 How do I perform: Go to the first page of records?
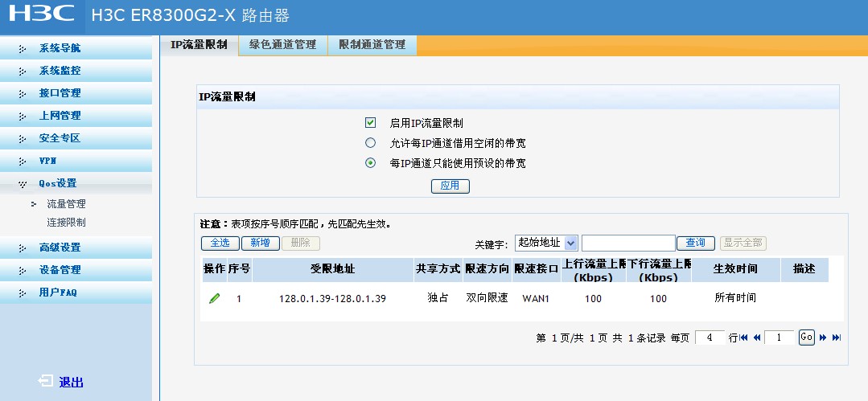click(744, 338)
